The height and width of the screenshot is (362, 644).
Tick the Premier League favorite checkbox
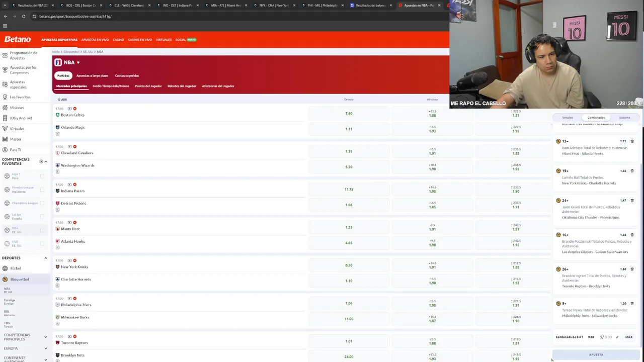(42, 190)
